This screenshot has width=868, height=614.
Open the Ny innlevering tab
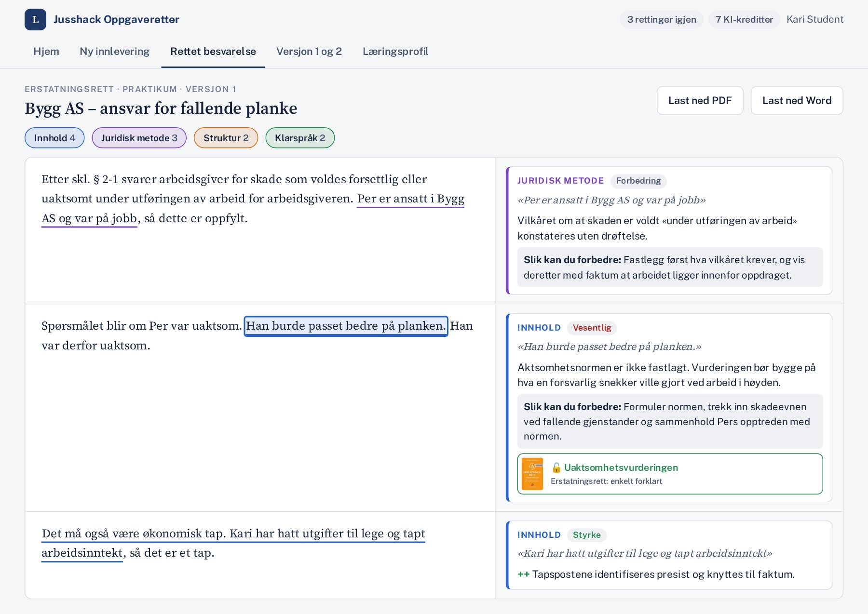[x=115, y=52]
